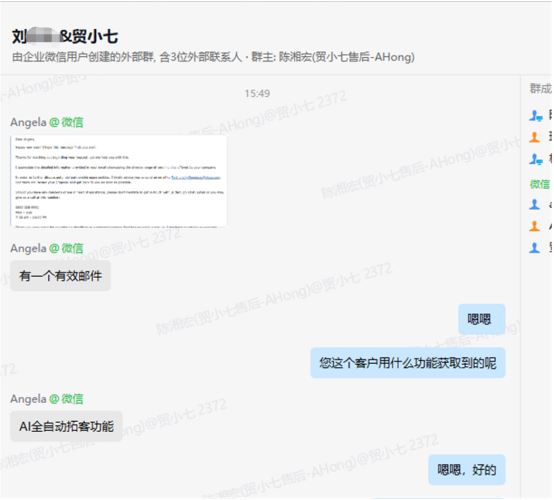Click the blue desktop-badged avatar directly under 群成 header
Viewport: 554px width, 500px height.
click(536, 115)
